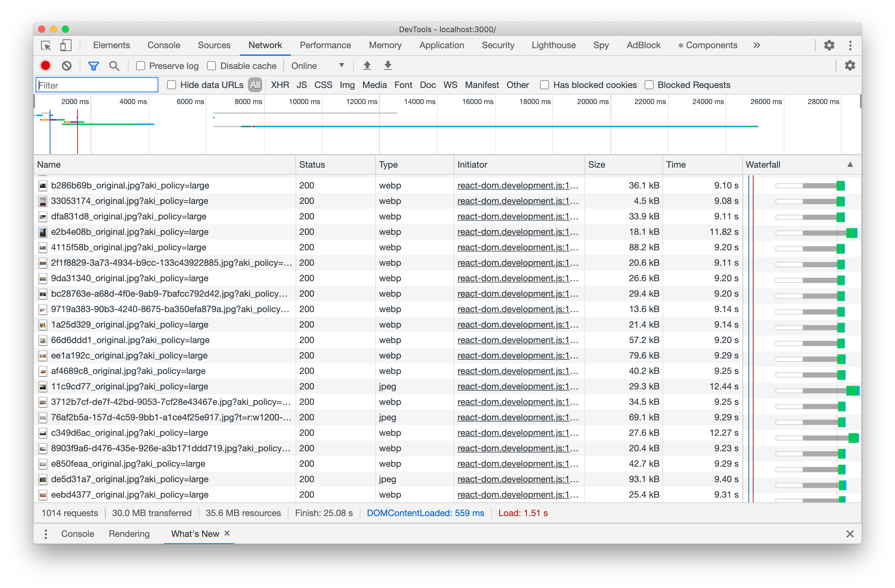
Task: Open the DevTools three-dot customize menu
Action: pos(850,45)
